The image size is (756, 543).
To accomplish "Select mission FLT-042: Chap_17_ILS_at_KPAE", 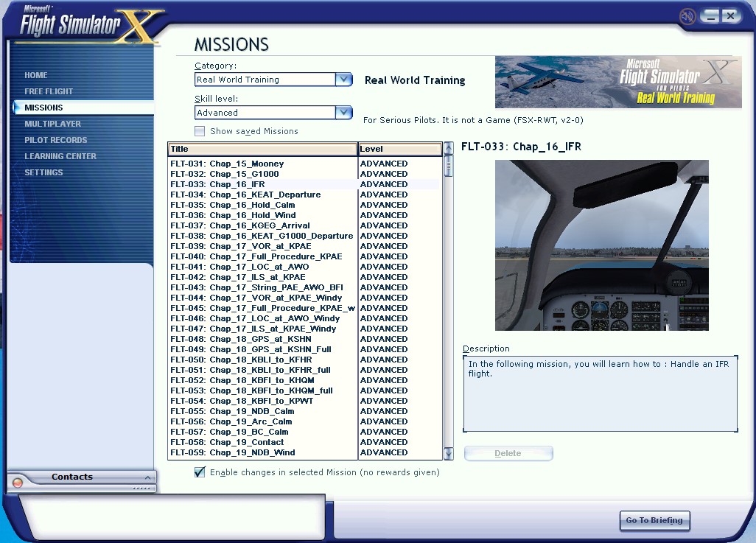I will click(304, 277).
